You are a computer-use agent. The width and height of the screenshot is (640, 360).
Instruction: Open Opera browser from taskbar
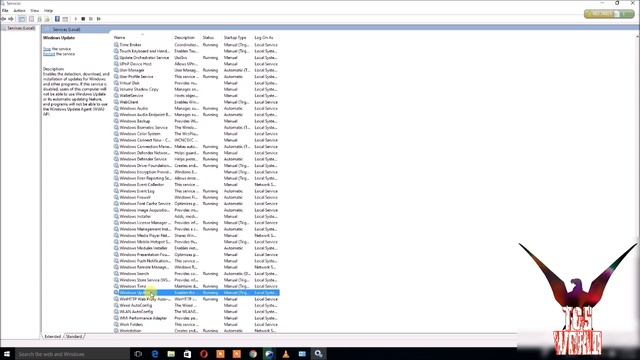click(x=204, y=354)
